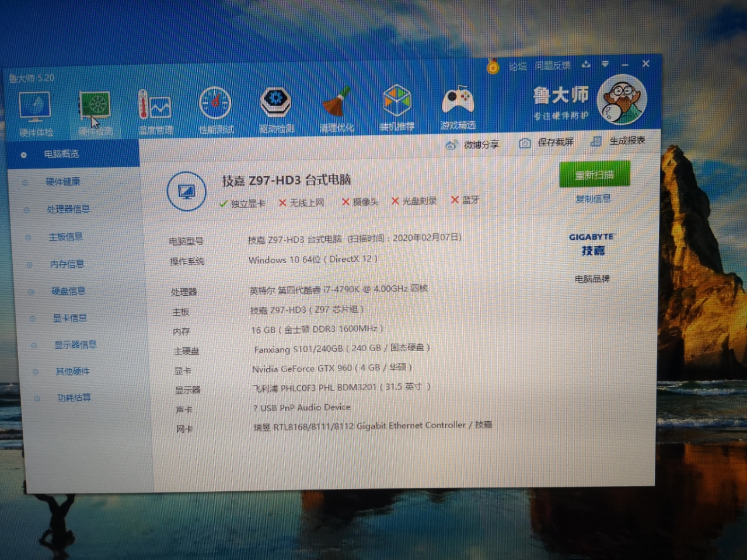This screenshot has width=747, height=560.
Task: Open 显示器信息 monitor info
Action: (75, 345)
